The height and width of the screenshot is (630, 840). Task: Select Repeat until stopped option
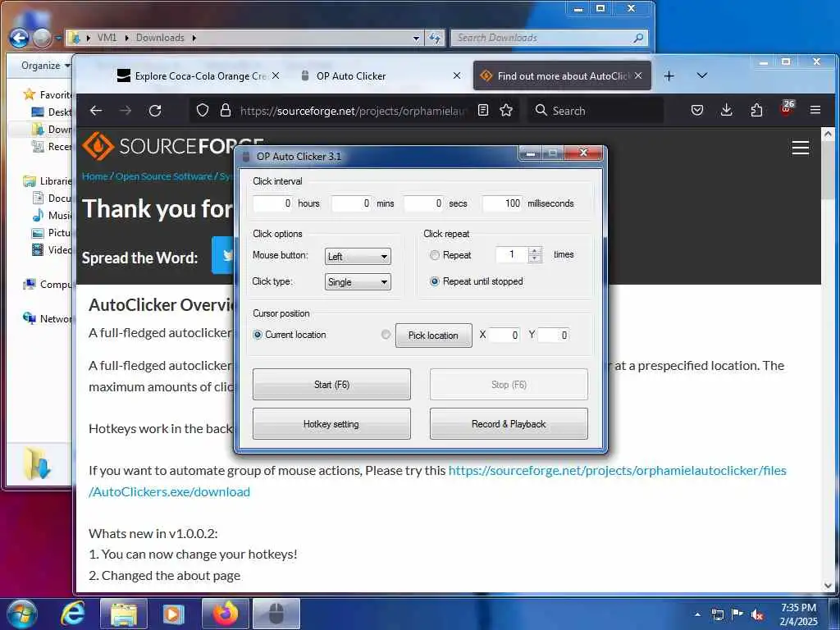(x=435, y=281)
